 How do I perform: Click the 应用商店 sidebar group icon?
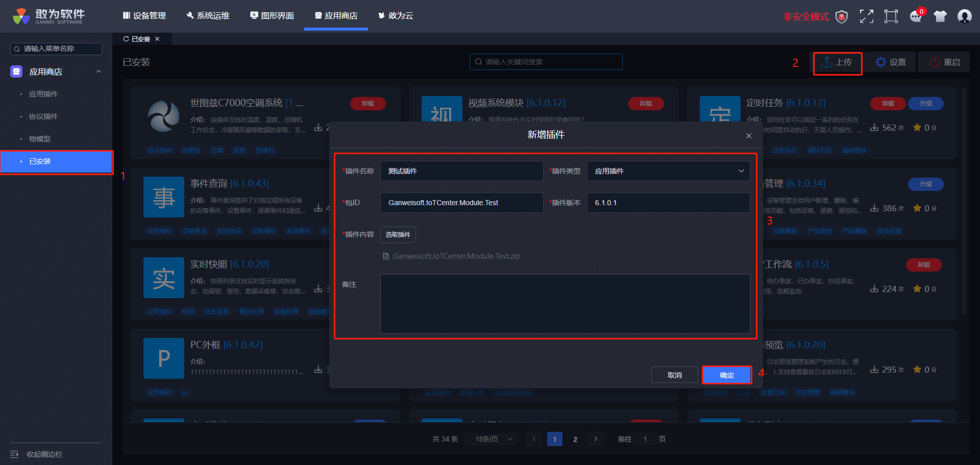pos(16,71)
